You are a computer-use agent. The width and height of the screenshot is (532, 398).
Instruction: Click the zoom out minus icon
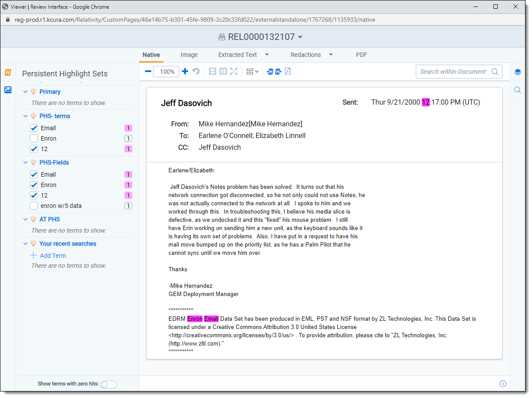[x=148, y=72]
